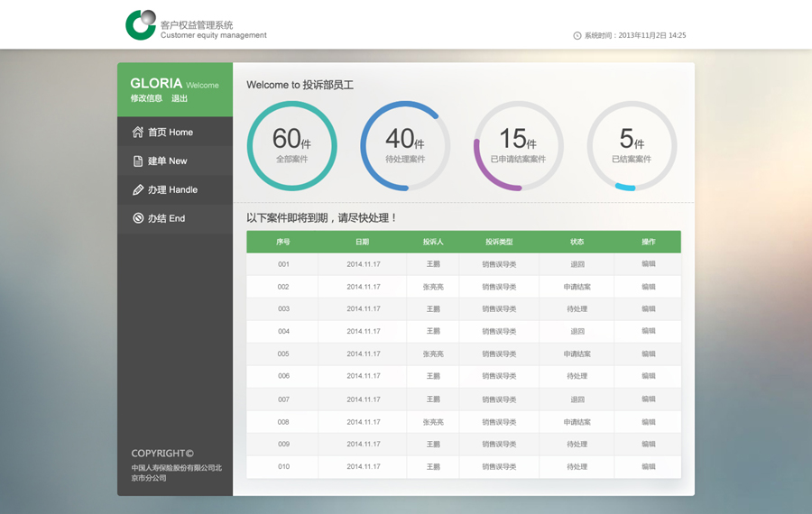The image size is (812, 514).
Task: Select the 40件 待处理案件 progress ring
Action: (x=405, y=145)
